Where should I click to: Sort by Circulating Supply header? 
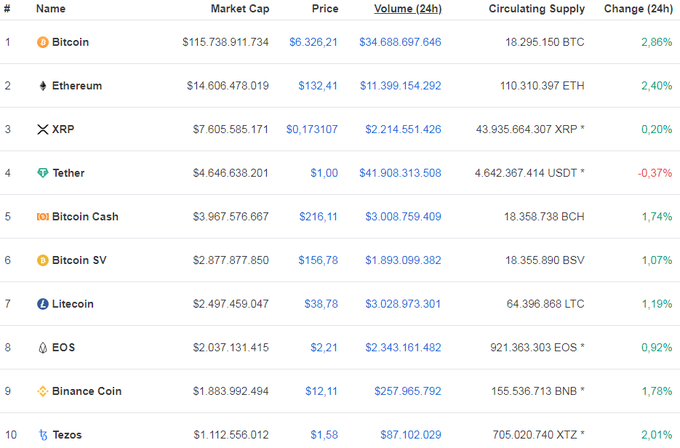coord(537,9)
